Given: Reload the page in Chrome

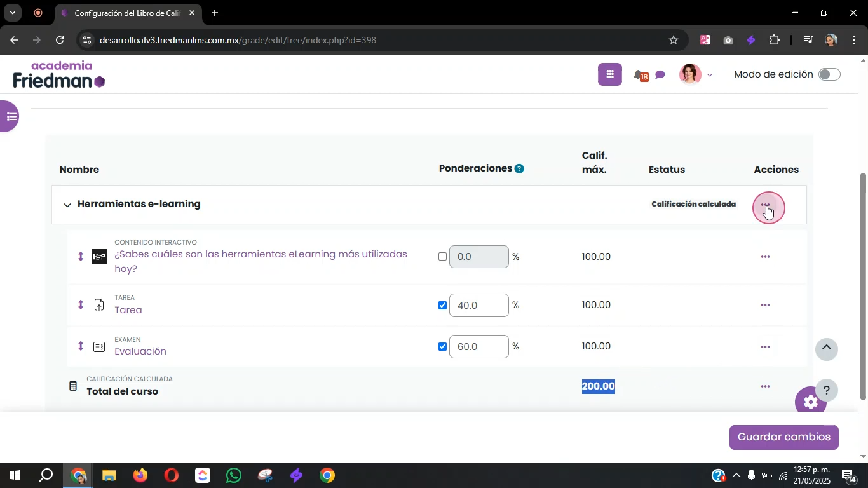Looking at the screenshot, I should tap(60, 40).
